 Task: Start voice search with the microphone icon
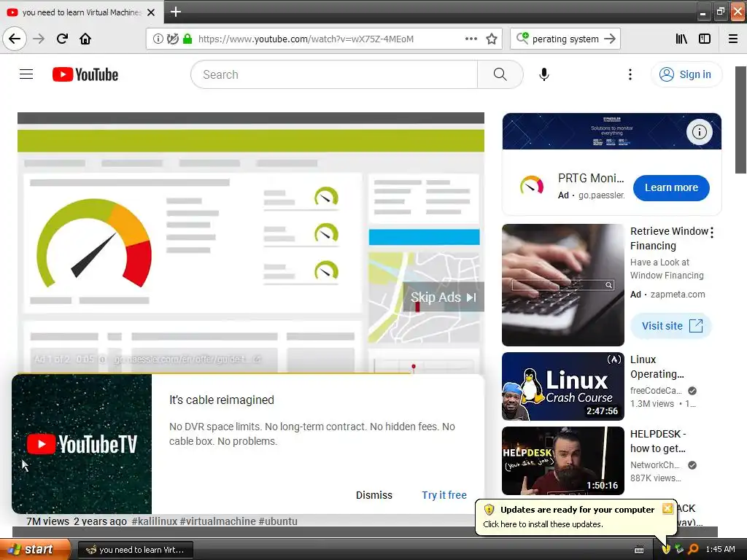pos(544,74)
